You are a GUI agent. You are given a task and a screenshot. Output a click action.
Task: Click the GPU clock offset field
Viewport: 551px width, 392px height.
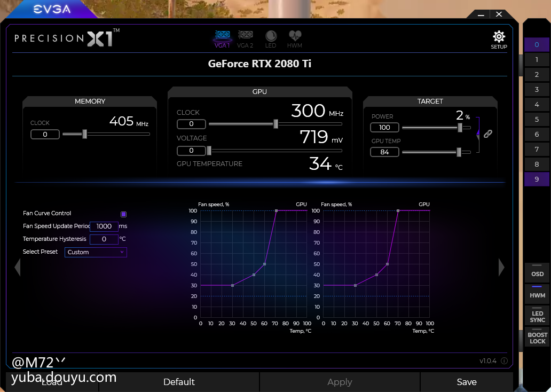(191, 124)
